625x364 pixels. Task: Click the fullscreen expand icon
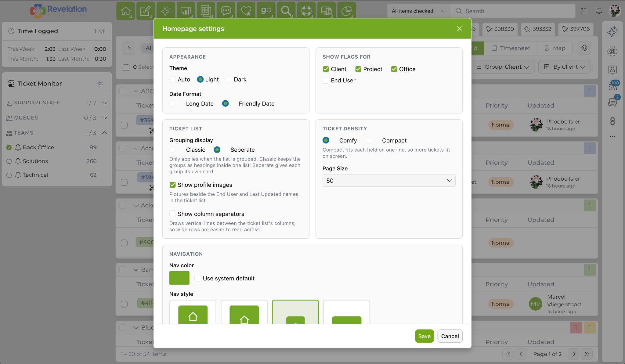pos(583,11)
